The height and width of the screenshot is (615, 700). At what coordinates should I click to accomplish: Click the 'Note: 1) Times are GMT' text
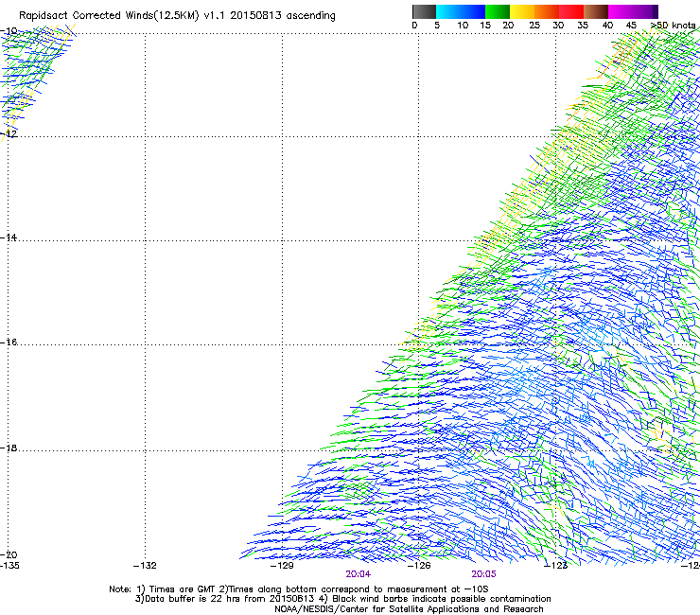(x=164, y=589)
